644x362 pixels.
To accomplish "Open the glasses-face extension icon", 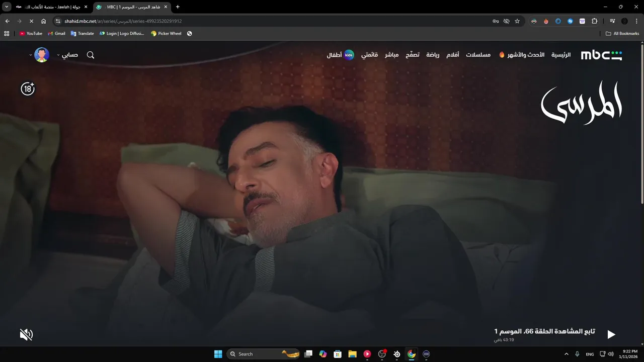I will click(534, 21).
